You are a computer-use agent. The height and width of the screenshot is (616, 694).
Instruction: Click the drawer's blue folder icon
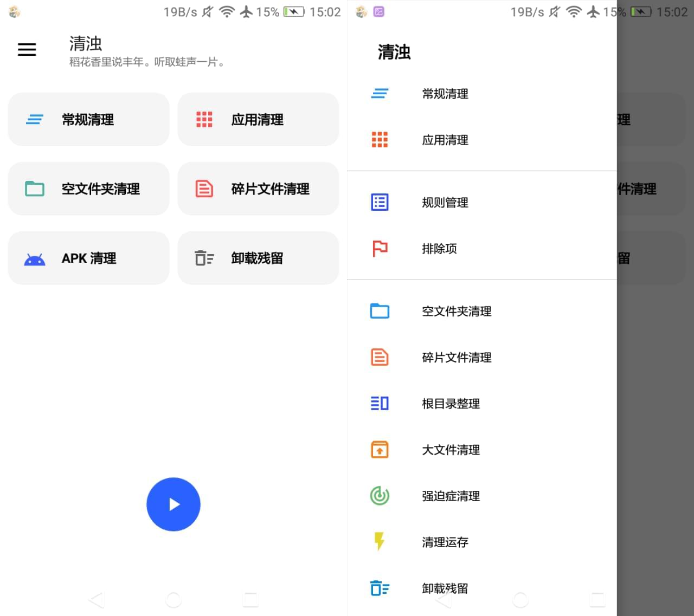pos(380,311)
